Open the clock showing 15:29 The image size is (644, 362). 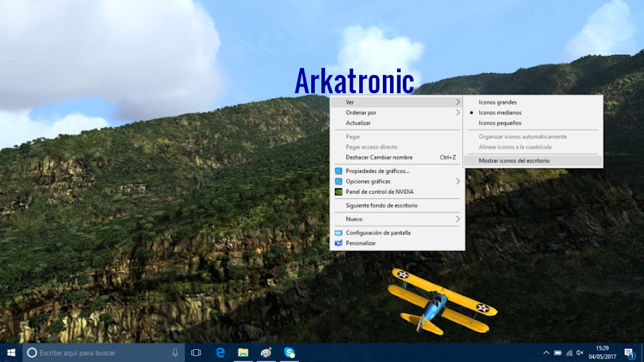pyautogui.click(x=602, y=353)
